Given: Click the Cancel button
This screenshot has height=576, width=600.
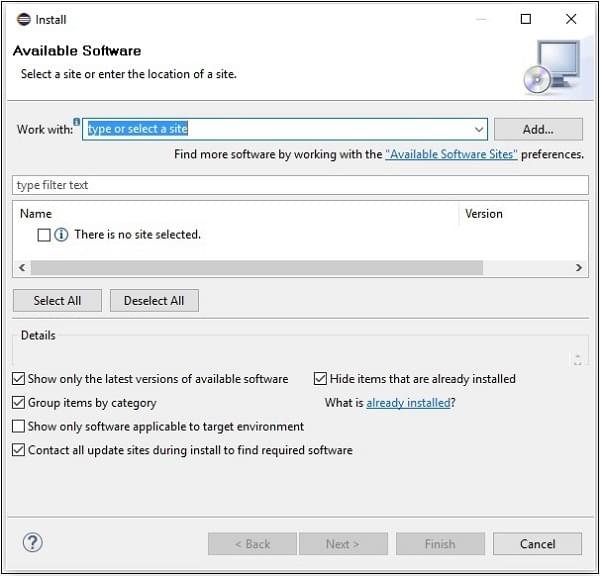Looking at the screenshot, I should point(537,543).
